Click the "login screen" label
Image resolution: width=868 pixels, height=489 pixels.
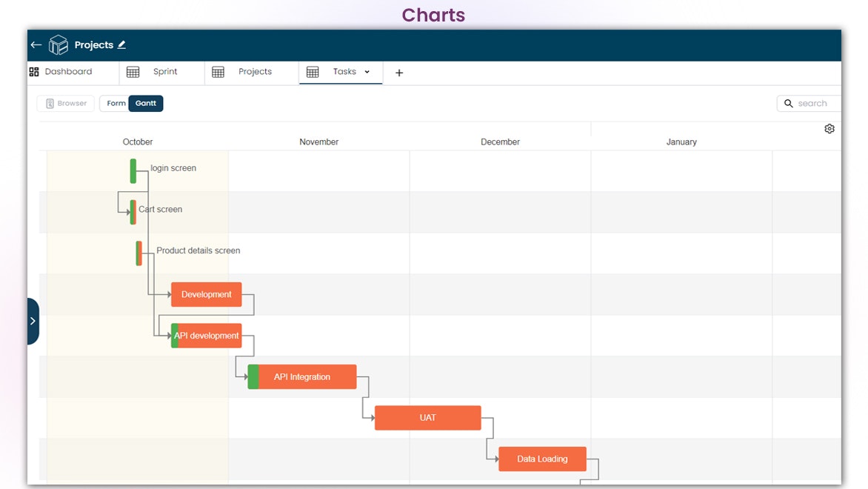(173, 167)
